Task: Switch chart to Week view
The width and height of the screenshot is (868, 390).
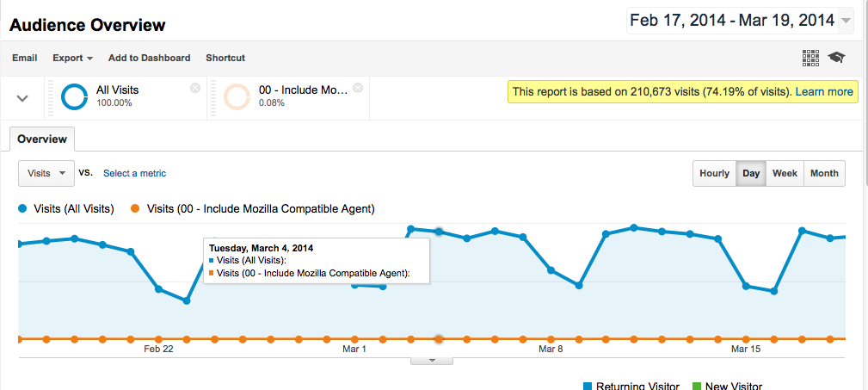Action: pyautogui.click(x=785, y=173)
